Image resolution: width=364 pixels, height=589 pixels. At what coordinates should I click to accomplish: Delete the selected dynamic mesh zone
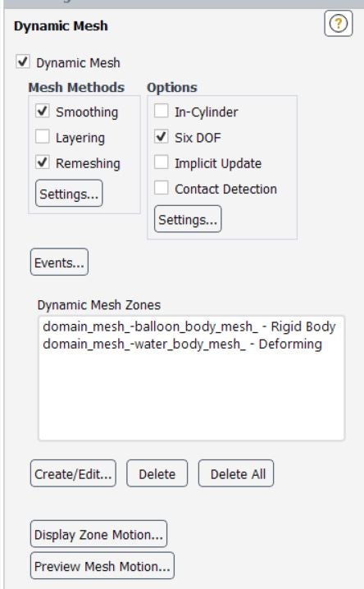pos(157,473)
